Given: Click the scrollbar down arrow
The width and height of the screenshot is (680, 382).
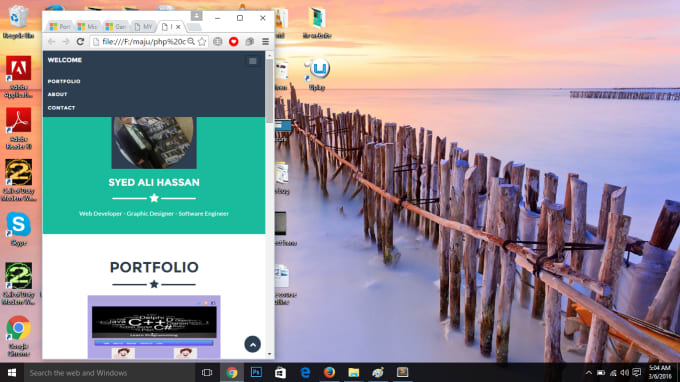Looking at the screenshot, I should (269, 354).
